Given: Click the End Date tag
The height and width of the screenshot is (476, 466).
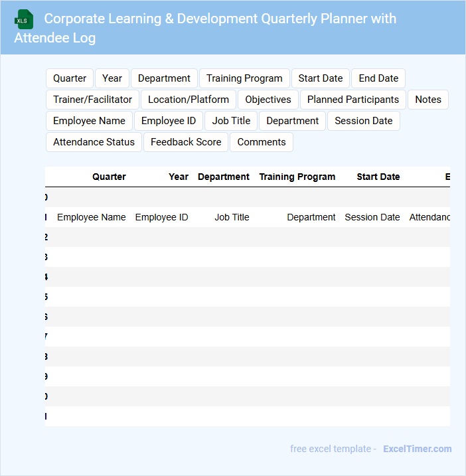Looking at the screenshot, I should pyautogui.click(x=378, y=78).
